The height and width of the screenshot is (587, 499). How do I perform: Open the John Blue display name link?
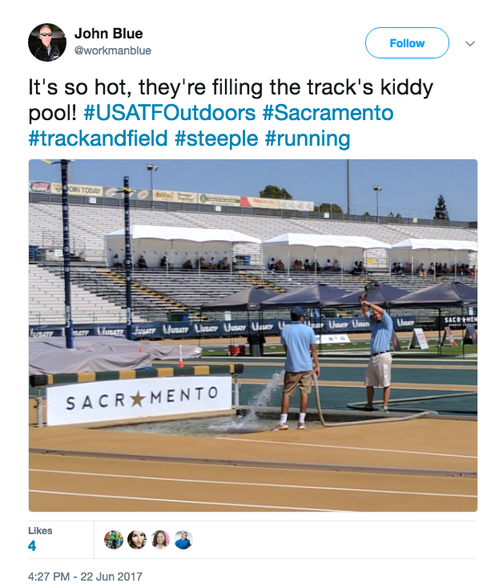tap(109, 33)
